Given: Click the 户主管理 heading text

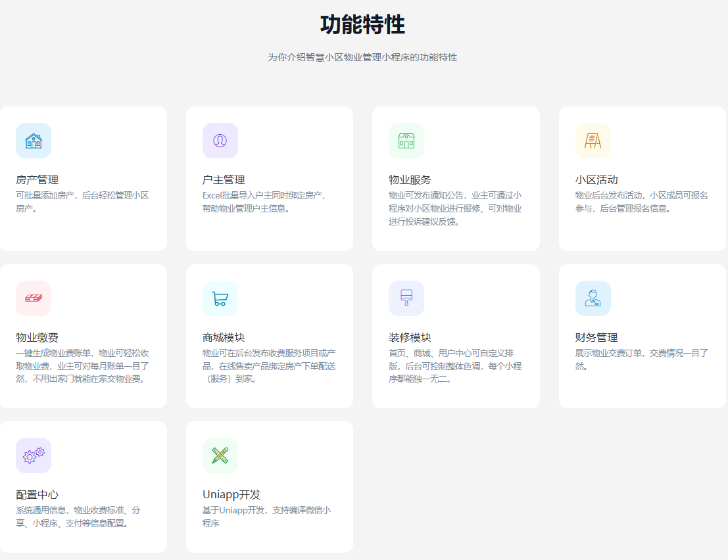Looking at the screenshot, I should [x=224, y=179].
